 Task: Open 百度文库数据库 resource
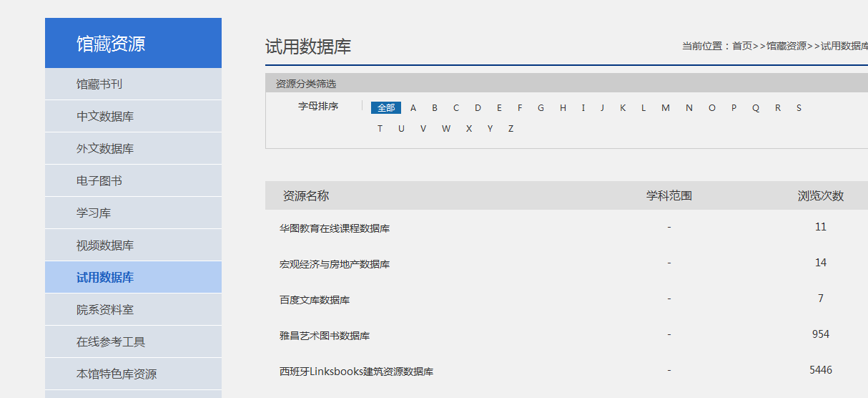[x=315, y=300]
